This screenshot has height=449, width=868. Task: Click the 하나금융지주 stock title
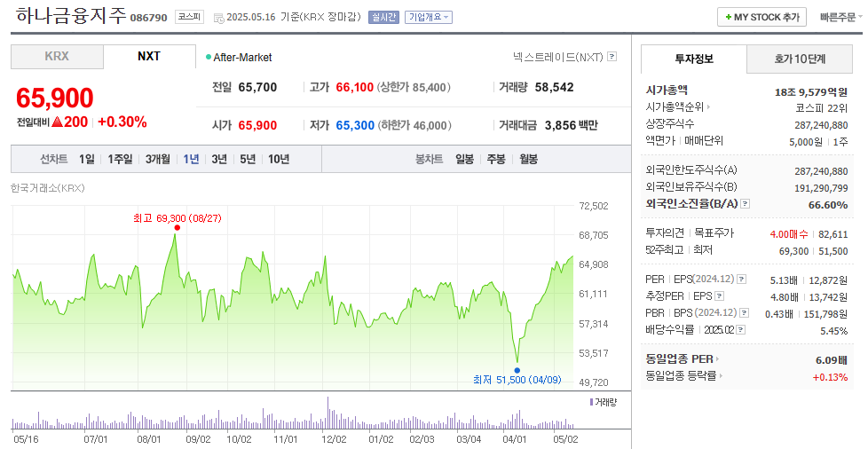[71, 15]
